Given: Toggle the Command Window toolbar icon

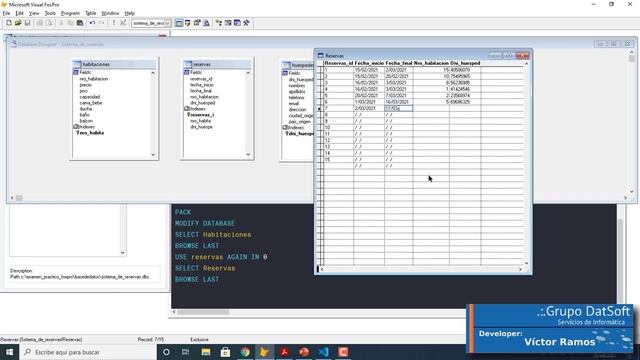Looking at the screenshot, I should (x=179, y=23).
